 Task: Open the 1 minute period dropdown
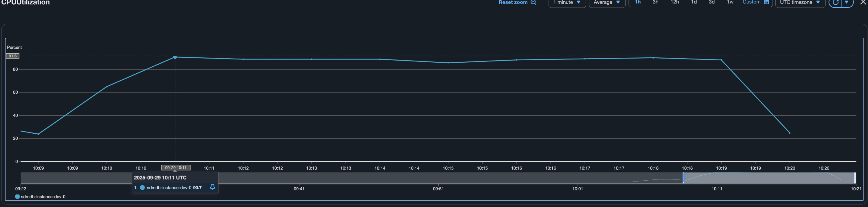[567, 3]
